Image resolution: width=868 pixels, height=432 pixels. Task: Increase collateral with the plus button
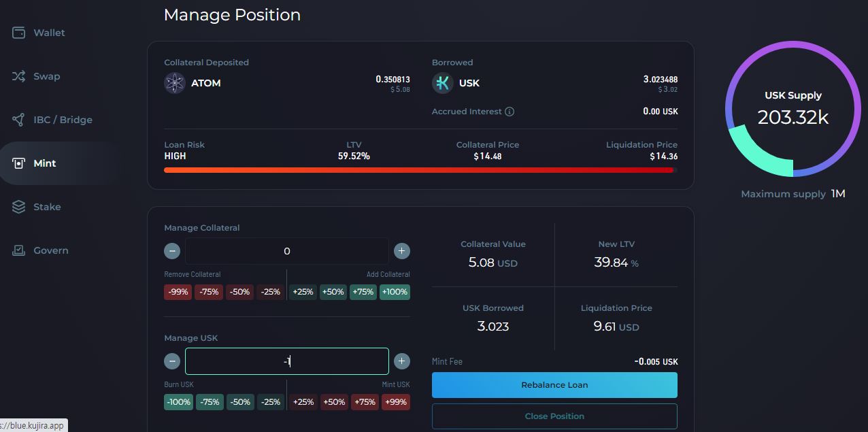(402, 251)
